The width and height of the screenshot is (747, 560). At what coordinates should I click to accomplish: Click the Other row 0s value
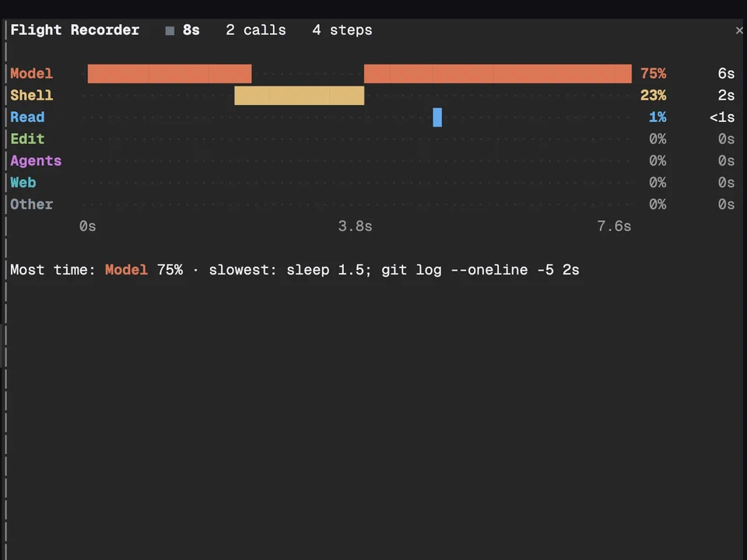[726, 205]
